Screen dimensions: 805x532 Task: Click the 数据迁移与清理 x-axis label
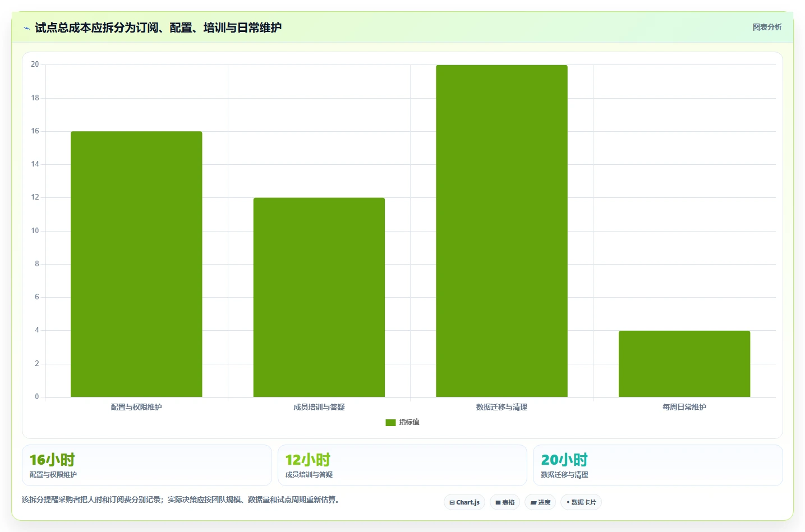tap(502, 407)
